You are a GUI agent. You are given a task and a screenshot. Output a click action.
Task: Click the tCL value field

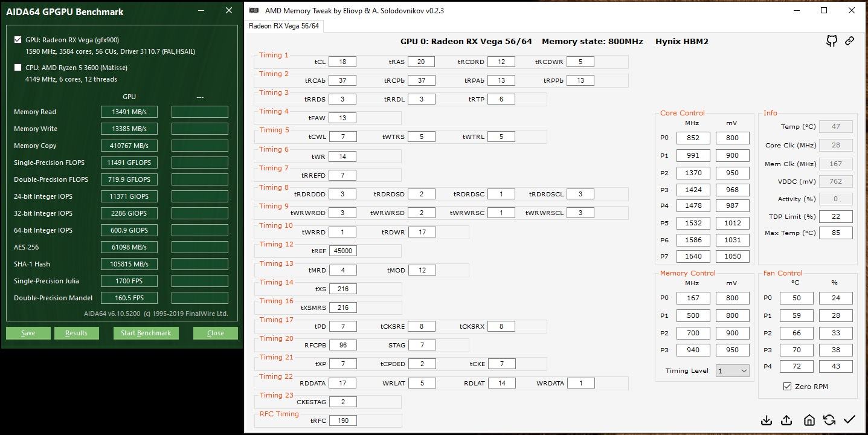[x=342, y=62]
